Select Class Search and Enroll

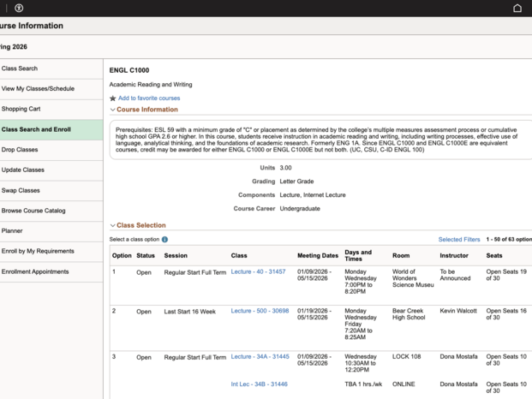click(x=51, y=129)
